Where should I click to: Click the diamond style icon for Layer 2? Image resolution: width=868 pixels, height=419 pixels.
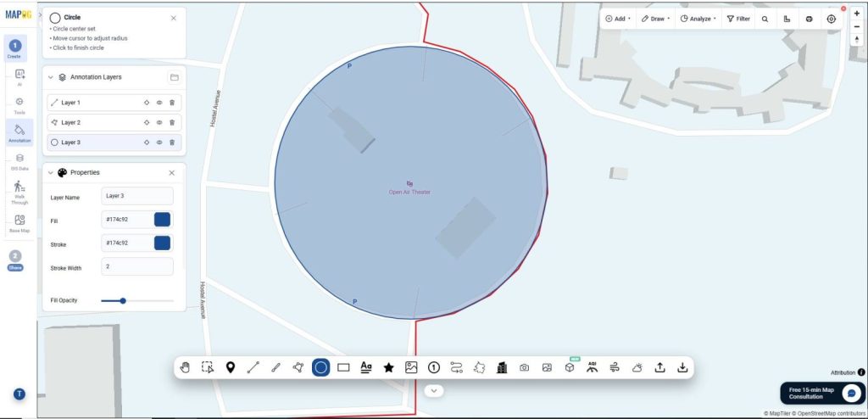pyautogui.click(x=147, y=122)
